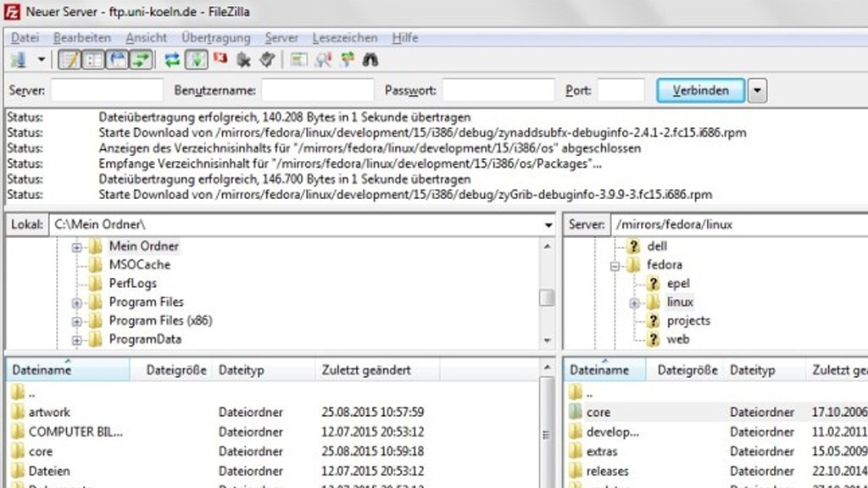Toggle the local directory tree view

93,60
